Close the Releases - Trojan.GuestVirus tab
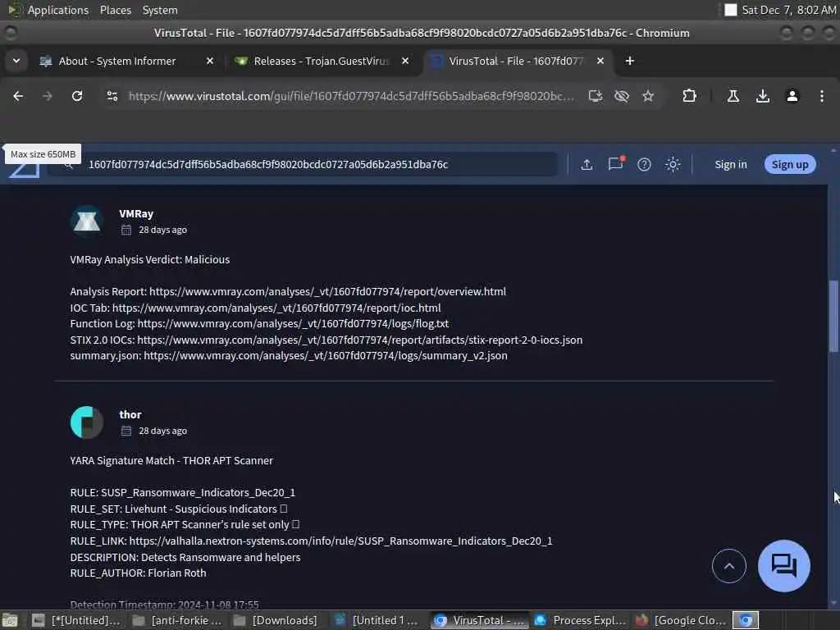 tap(405, 61)
